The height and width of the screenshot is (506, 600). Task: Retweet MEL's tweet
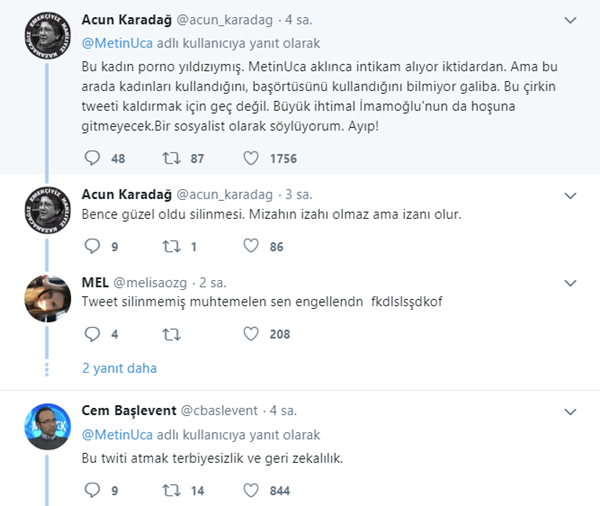pyautogui.click(x=171, y=334)
